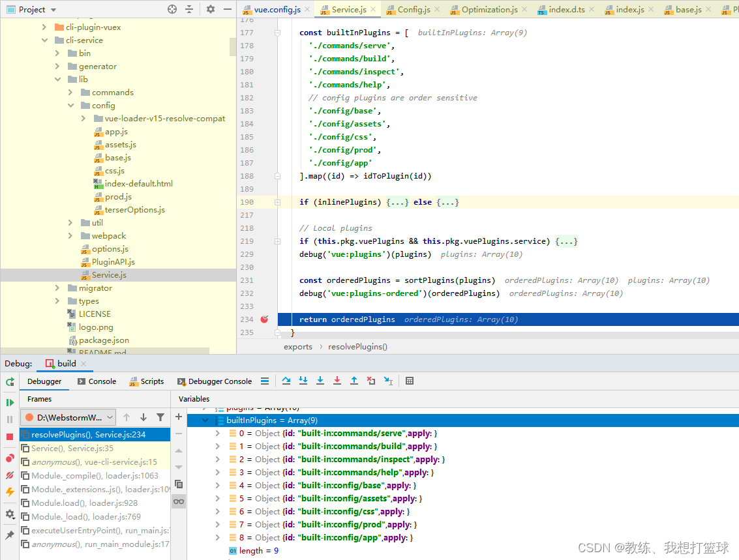This screenshot has height=560, width=739.
Task: Open View Breakpoints dialog
Action: (x=10, y=458)
